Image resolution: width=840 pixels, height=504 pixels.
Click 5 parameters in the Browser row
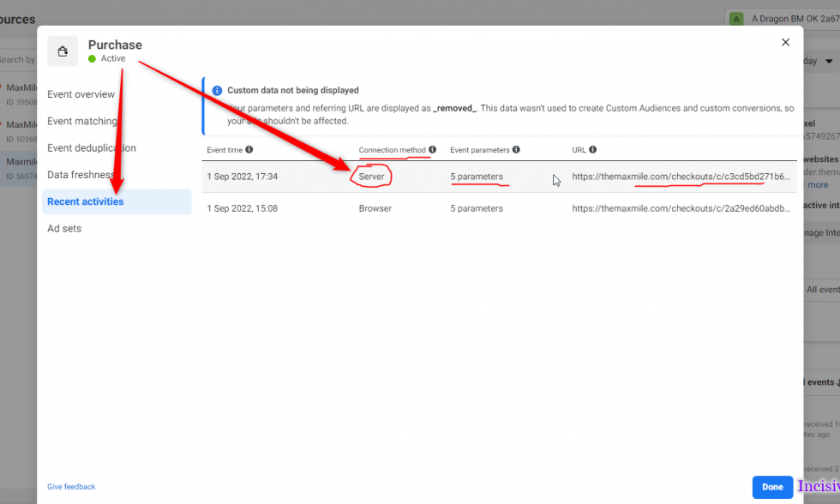pyautogui.click(x=477, y=208)
